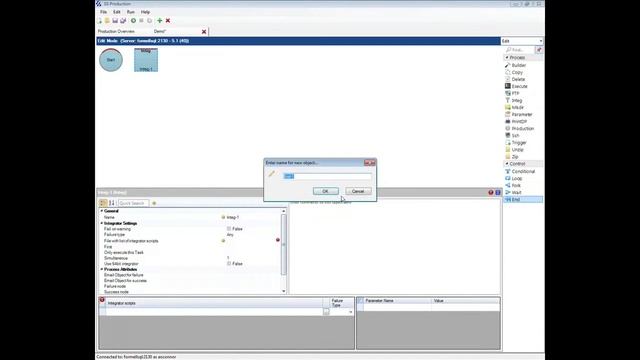
Task: Select the Delete process item
Action: tap(518, 79)
